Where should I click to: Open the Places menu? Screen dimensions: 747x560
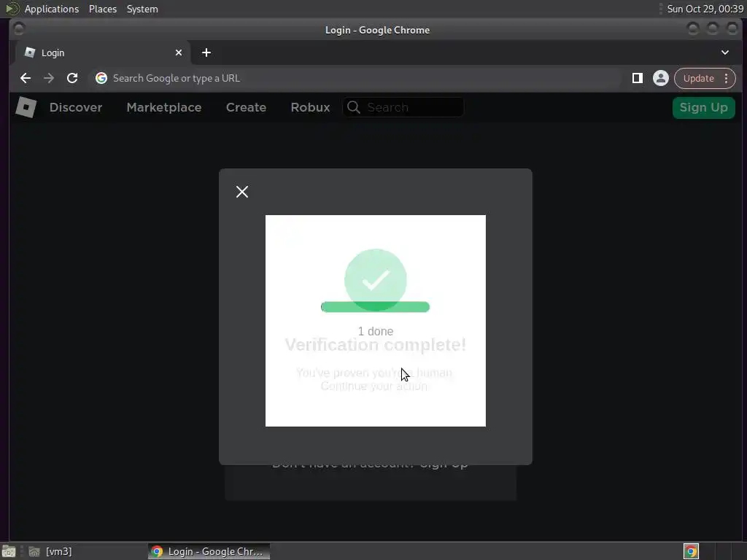tap(103, 9)
